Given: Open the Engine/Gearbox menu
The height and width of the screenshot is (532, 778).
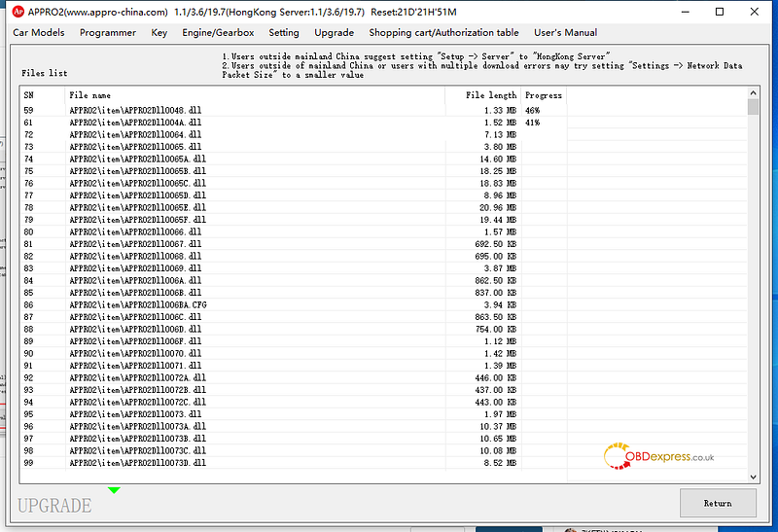Looking at the screenshot, I should pyautogui.click(x=218, y=33).
